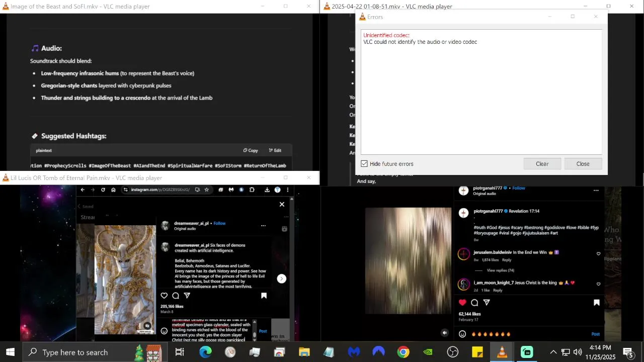
Task: Go back to Saved collection
Action: click(x=85, y=206)
